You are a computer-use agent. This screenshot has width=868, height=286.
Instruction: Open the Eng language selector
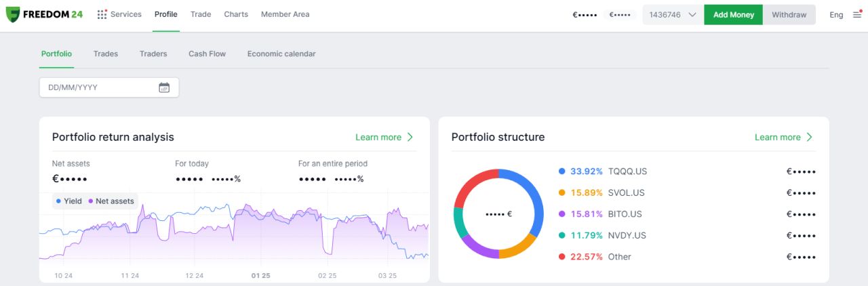(836, 15)
